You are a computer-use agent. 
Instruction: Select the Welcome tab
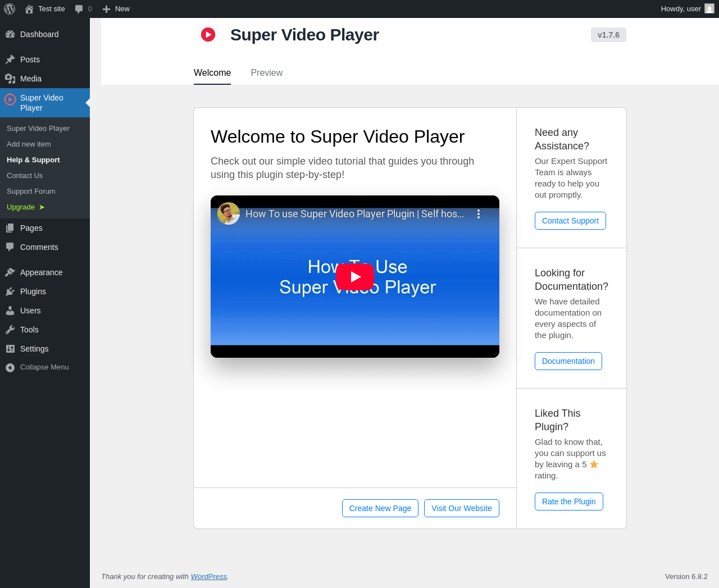click(x=212, y=73)
